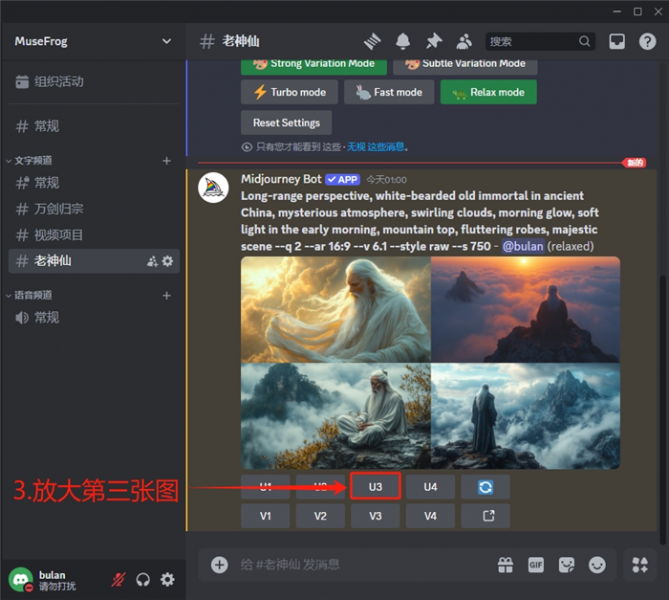Unmute the microphone icon

coord(119,580)
